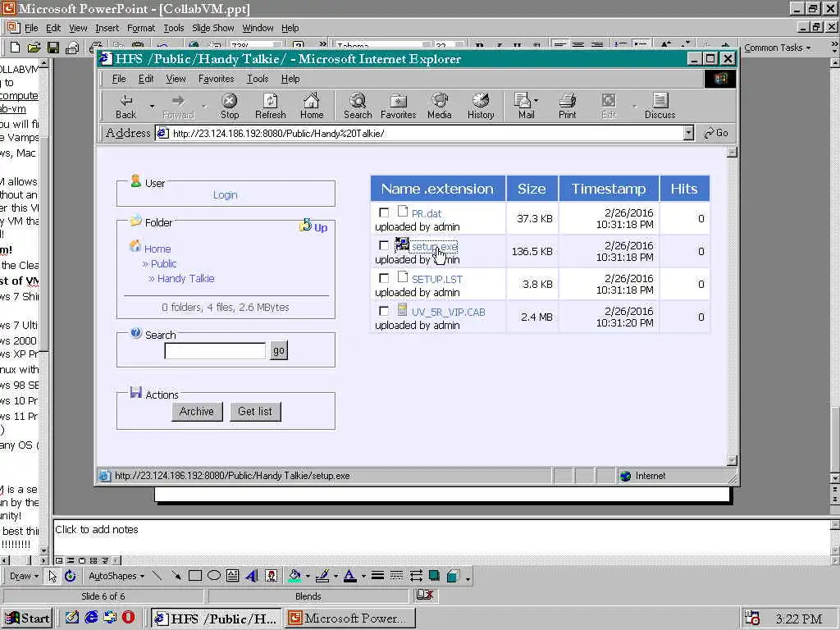Select the Text Box tool in Drawing toolbar
This screenshot has width=840, height=630.
tap(232, 576)
